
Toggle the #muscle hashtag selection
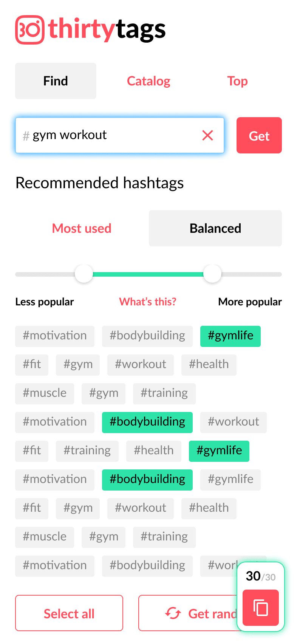tap(44, 393)
